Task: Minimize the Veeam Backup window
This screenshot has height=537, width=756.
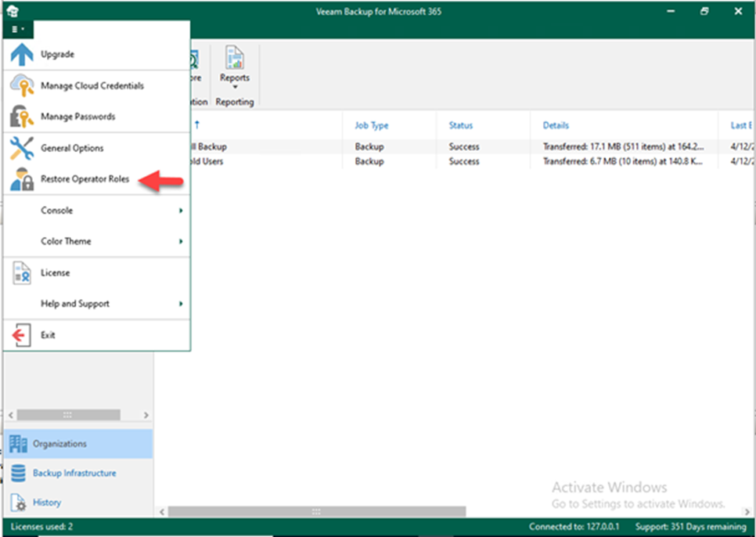Action: pyautogui.click(x=671, y=11)
